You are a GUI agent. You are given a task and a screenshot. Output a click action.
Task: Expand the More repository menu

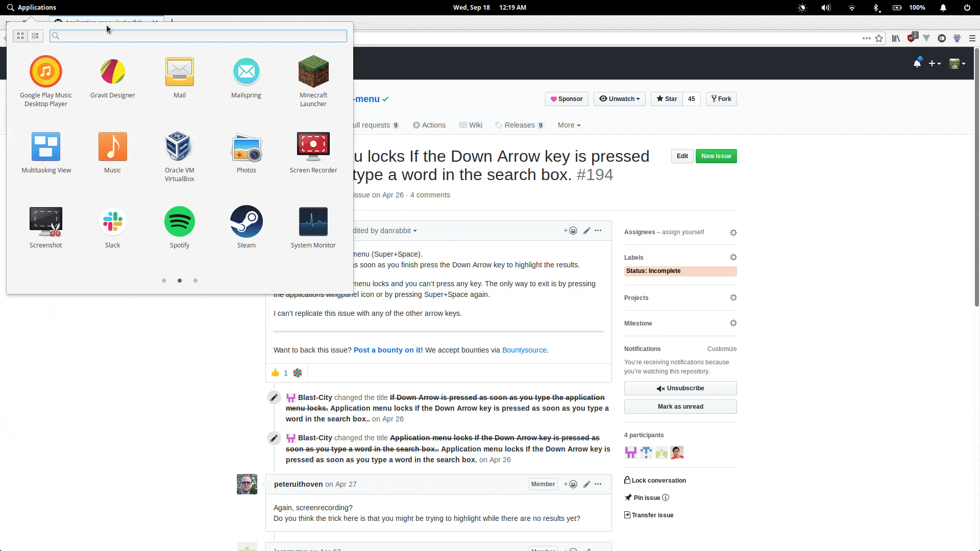pos(569,125)
